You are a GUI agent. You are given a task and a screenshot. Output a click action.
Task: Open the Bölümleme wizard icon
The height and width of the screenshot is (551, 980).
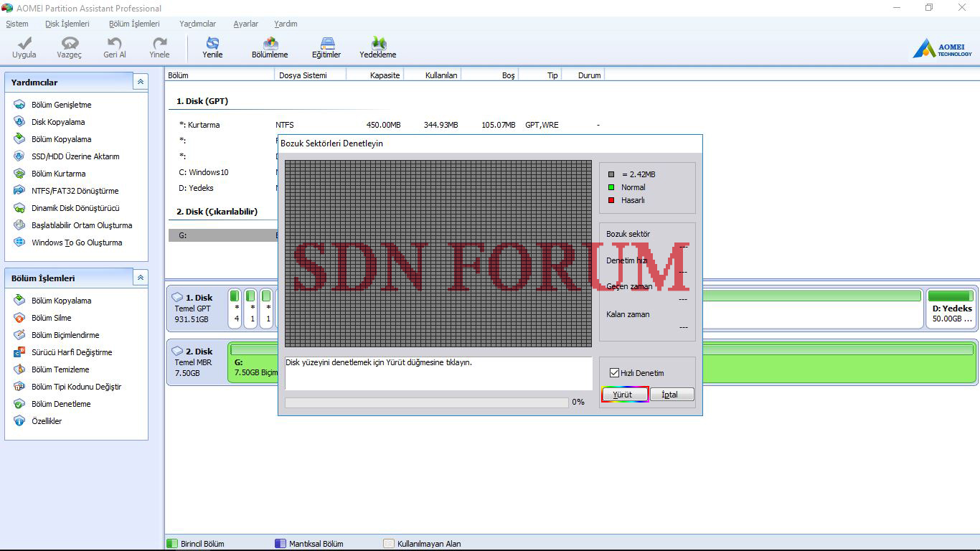(x=270, y=44)
